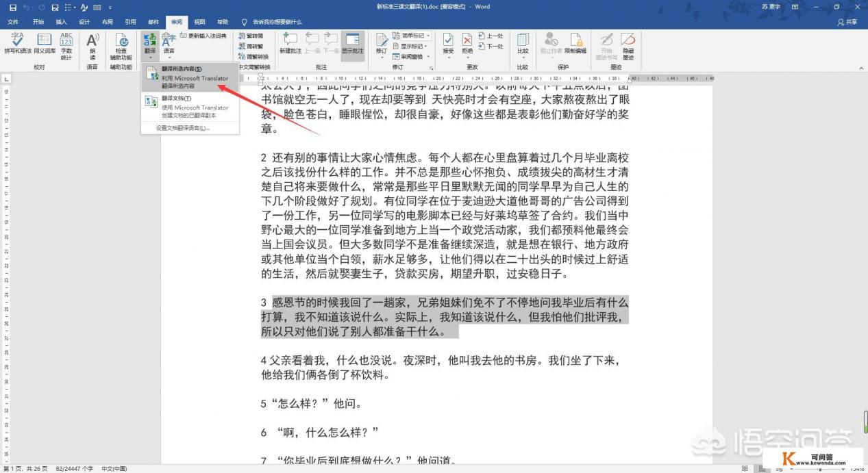Open ribbon display options in title bar
Viewport: 868px width, 473px height.
point(795,7)
